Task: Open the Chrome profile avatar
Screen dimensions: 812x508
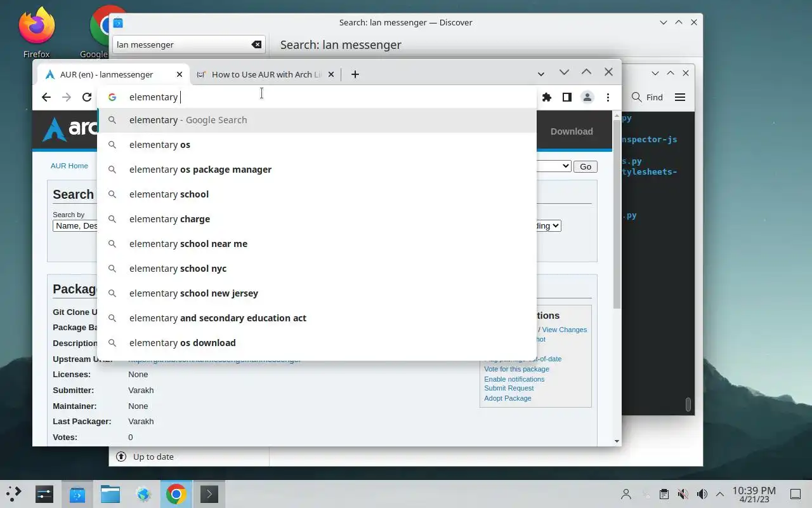Action: coord(587,97)
